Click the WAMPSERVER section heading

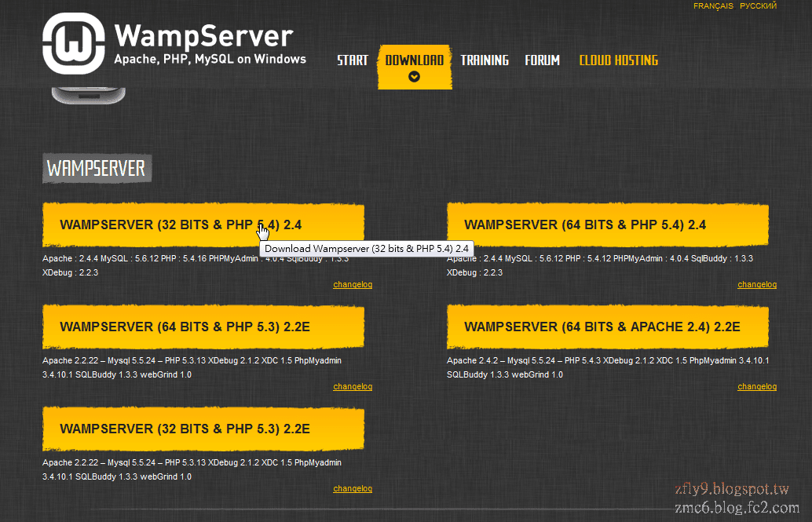click(x=97, y=168)
